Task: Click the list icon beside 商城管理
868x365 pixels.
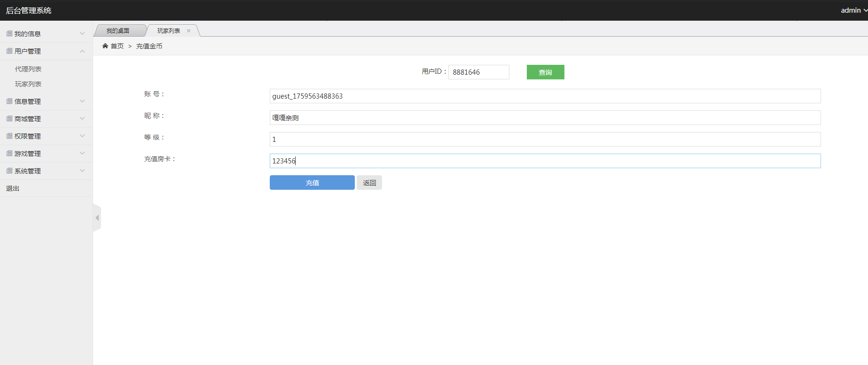Action: point(9,119)
